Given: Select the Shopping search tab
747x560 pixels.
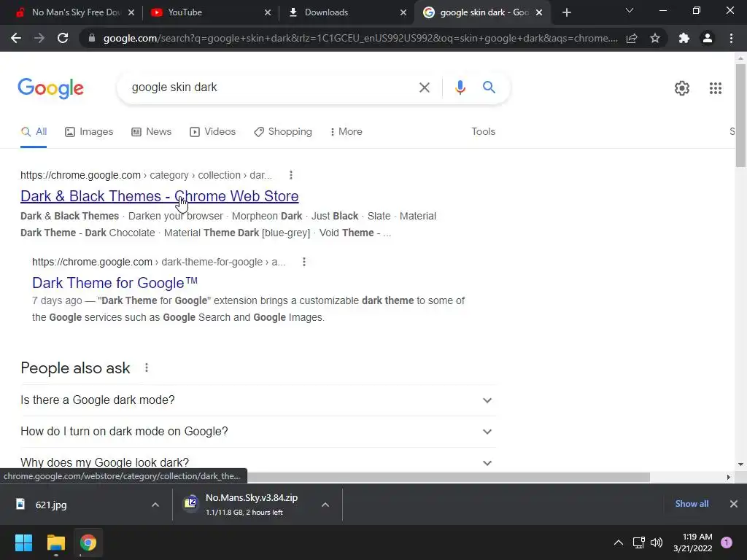Looking at the screenshot, I should point(283,132).
